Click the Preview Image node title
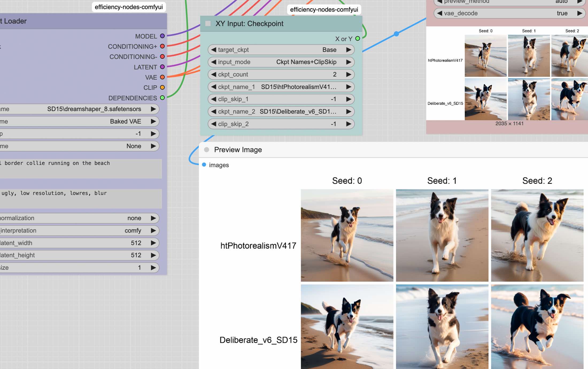The width and height of the screenshot is (588, 369). [x=238, y=150]
